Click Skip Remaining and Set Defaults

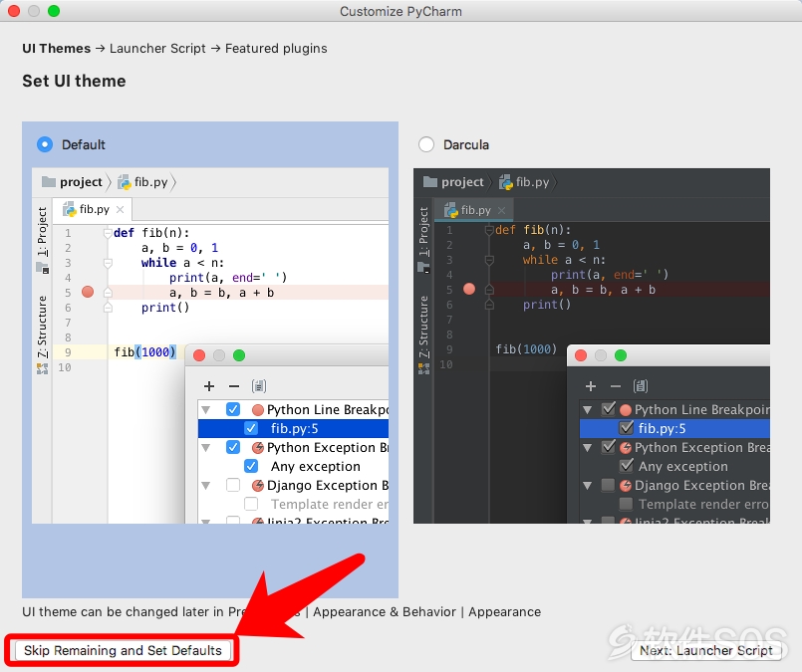click(123, 650)
